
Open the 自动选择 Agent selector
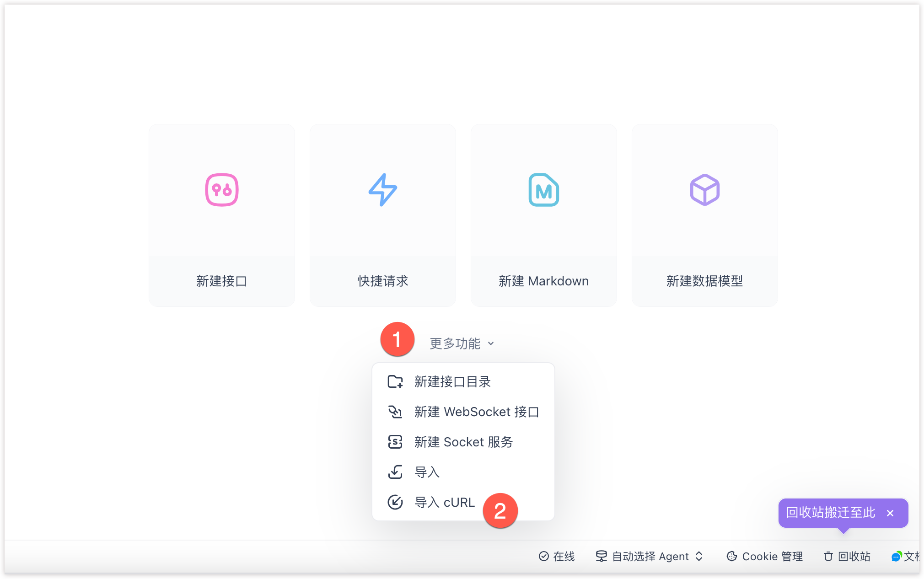(x=650, y=556)
